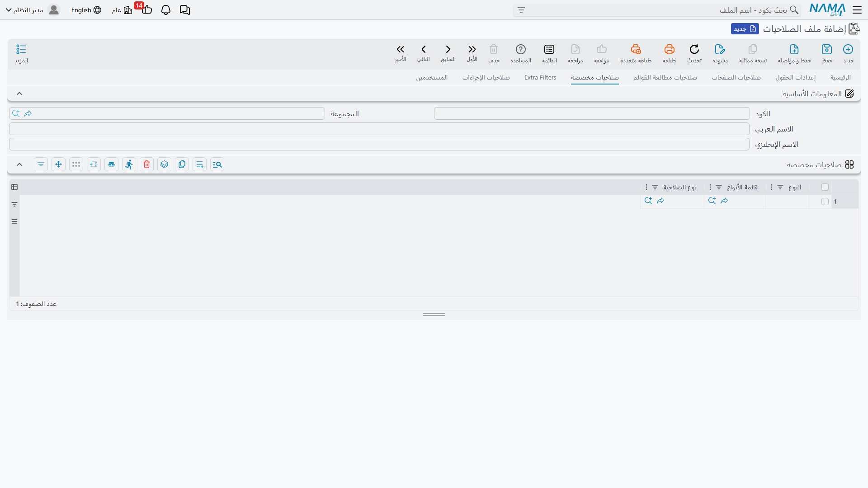The width and height of the screenshot is (868, 488).
Task: Click قائمة الأنواع cell lookup icon in row 1
Action: tap(712, 201)
